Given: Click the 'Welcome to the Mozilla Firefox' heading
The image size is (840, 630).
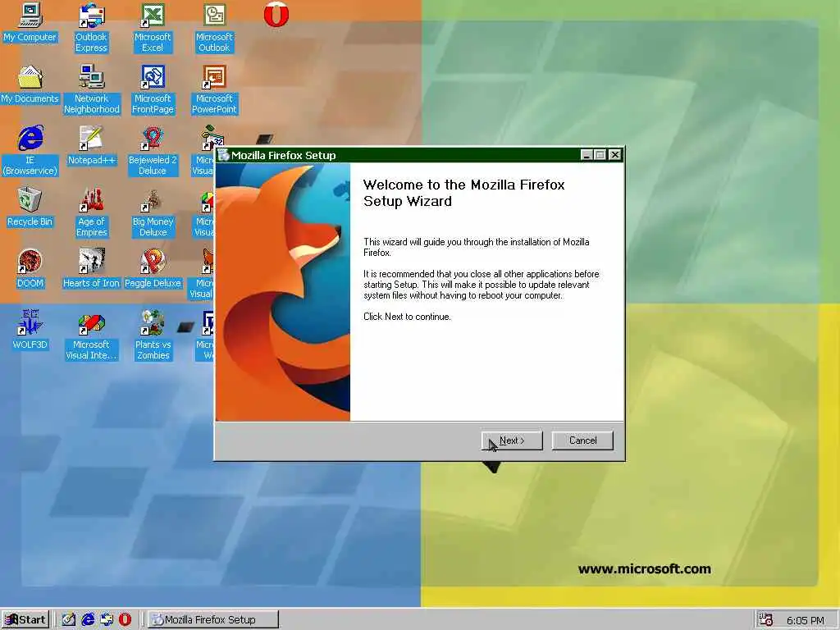Looking at the screenshot, I should 464,193.
